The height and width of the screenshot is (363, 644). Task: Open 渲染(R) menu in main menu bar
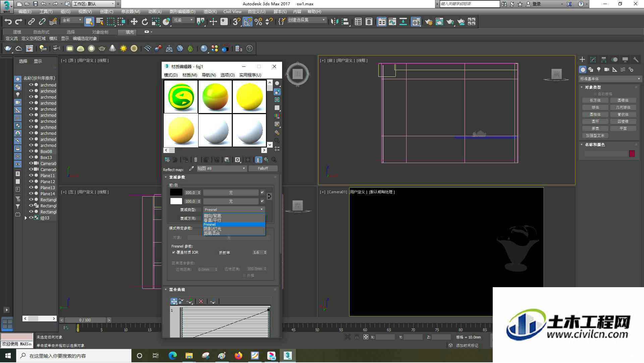[x=210, y=11]
